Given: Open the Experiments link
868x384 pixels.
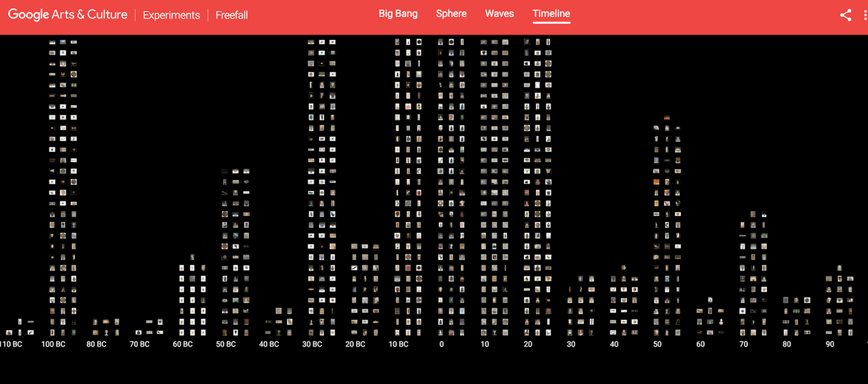Looking at the screenshot, I should click(x=171, y=15).
